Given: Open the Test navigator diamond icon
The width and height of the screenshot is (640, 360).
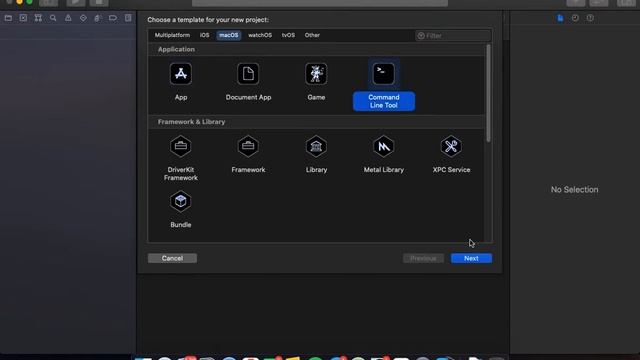Looking at the screenshot, I should tap(83, 18).
